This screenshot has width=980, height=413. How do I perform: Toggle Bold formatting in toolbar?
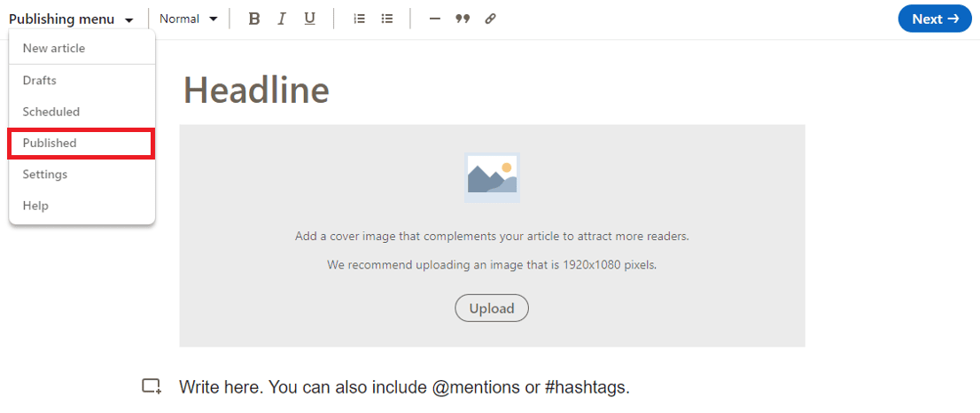tap(253, 19)
